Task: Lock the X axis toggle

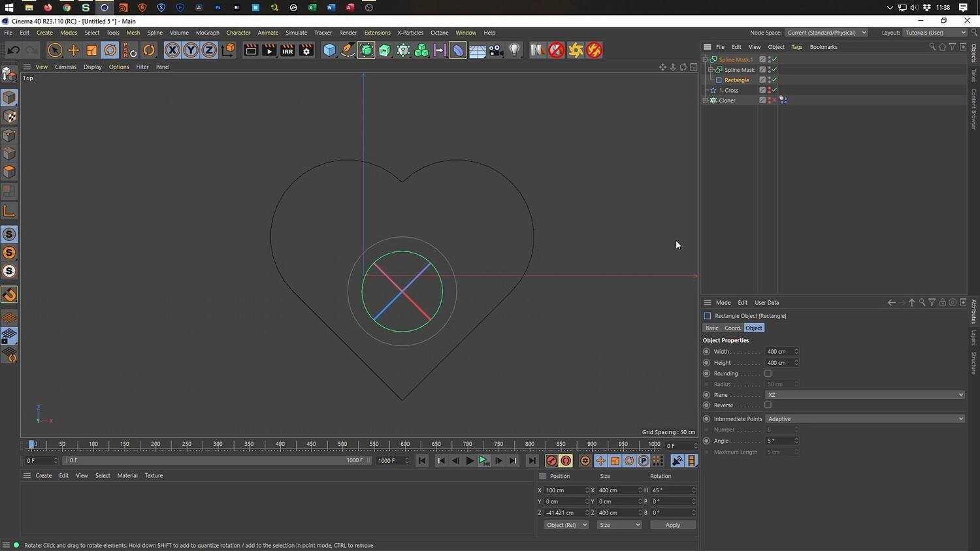Action: point(172,50)
